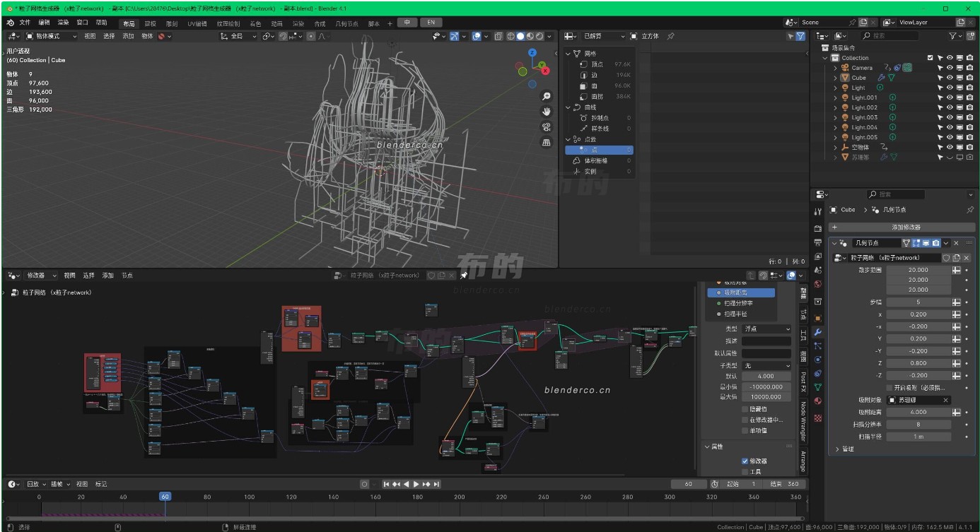Toggle camera view icon in viewport
This screenshot has height=532, width=980.
pyautogui.click(x=547, y=127)
